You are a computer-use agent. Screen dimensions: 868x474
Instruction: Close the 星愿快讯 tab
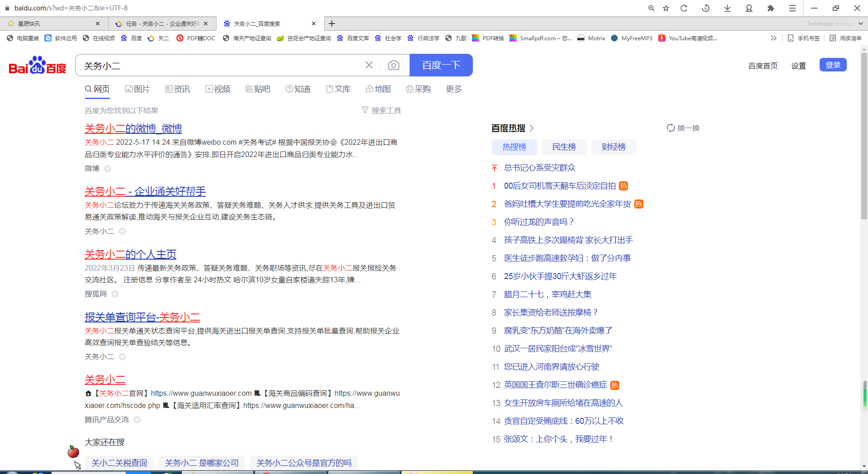(98, 24)
